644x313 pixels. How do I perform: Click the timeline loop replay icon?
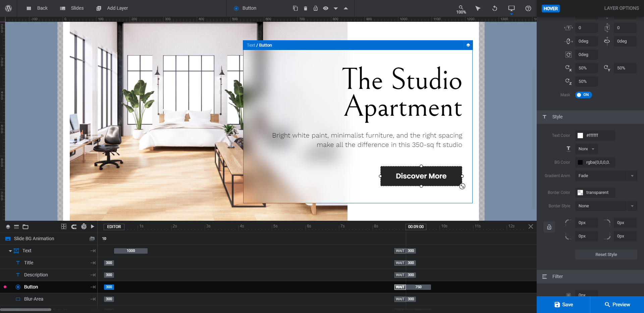point(74,226)
